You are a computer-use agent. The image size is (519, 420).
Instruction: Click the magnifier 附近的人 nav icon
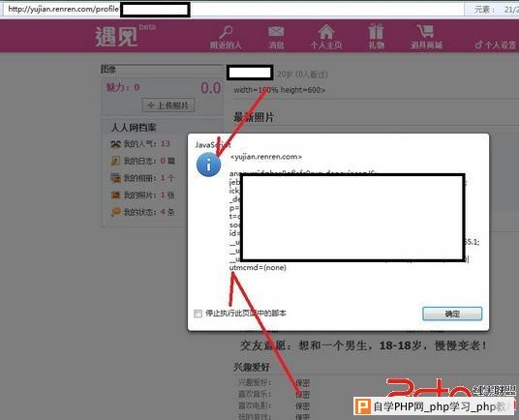click(226, 32)
